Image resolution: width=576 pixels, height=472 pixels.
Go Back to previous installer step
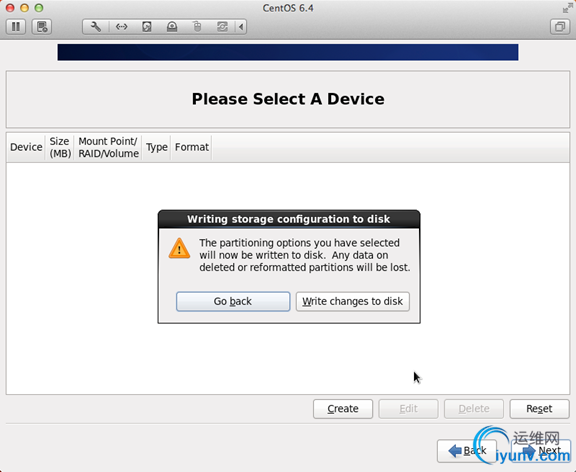tap(467, 451)
